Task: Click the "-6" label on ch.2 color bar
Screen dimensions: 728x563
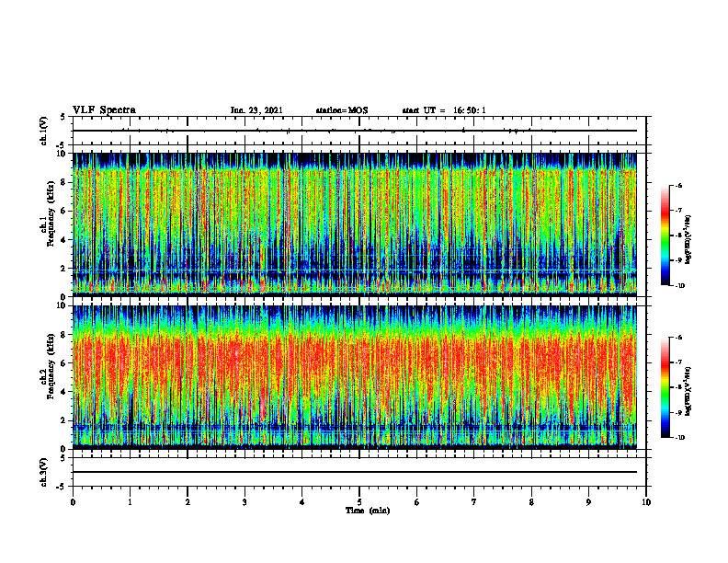Action: tap(678, 338)
